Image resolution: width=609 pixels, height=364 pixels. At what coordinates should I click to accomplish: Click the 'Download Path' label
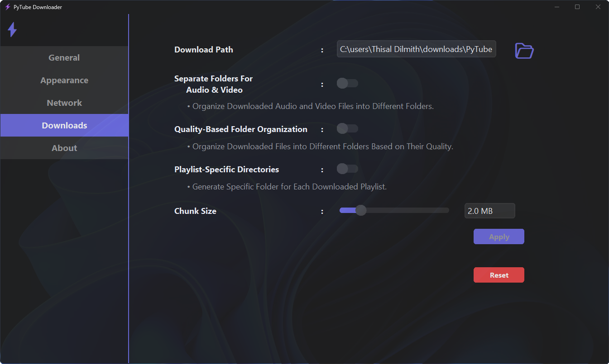pos(204,50)
